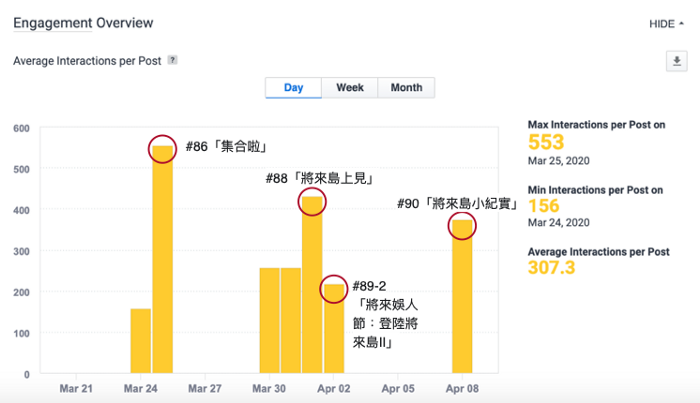Screen dimensions: 700x403
Task: Click the bar immediately right of Mar 30
Action: (x=291, y=320)
